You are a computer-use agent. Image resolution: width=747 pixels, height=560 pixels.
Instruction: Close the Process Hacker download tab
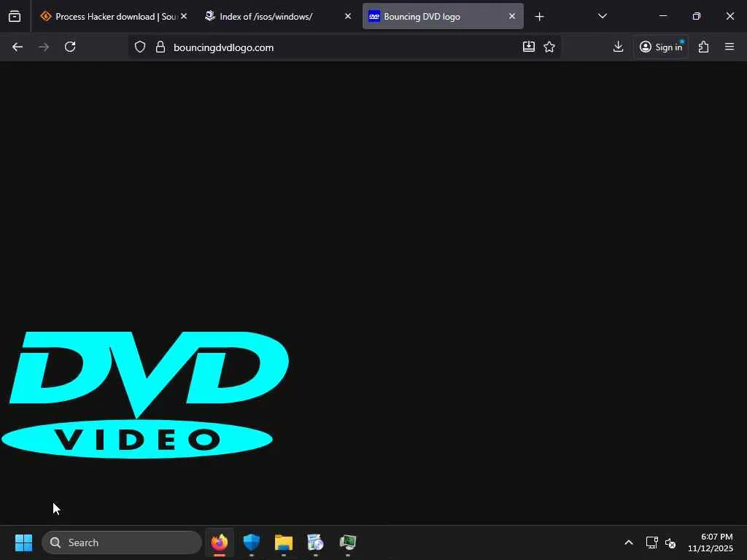[x=184, y=16]
